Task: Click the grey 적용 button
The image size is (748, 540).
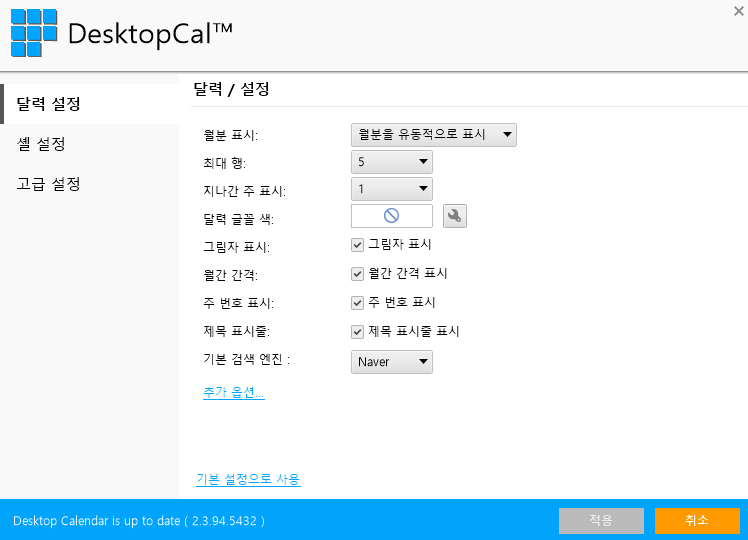Action: (601, 520)
